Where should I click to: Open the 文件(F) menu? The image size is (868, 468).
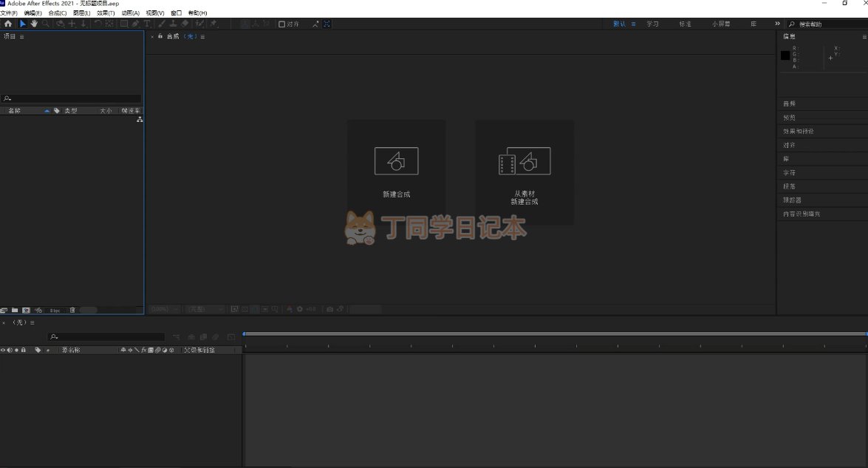click(x=9, y=13)
